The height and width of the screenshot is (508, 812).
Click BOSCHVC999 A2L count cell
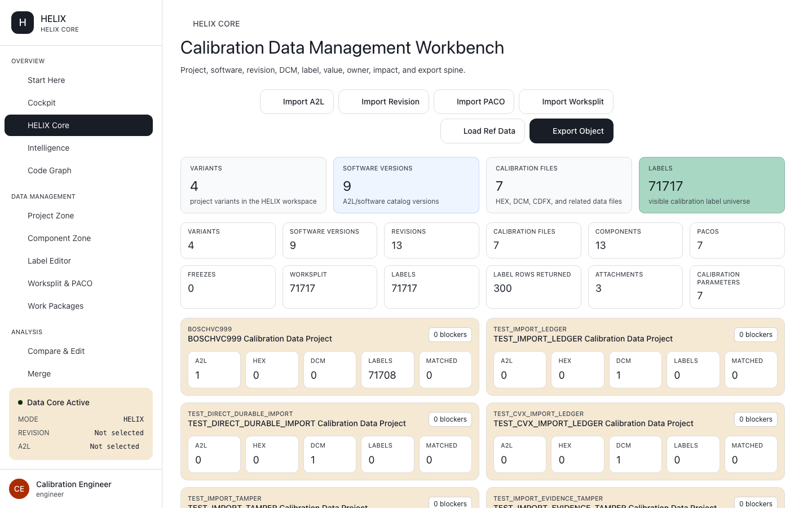[x=214, y=370]
